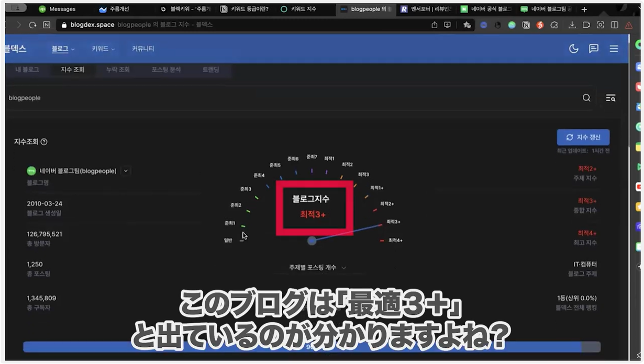Open the browser downloads icon
The width and height of the screenshot is (644, 364).
572,25
